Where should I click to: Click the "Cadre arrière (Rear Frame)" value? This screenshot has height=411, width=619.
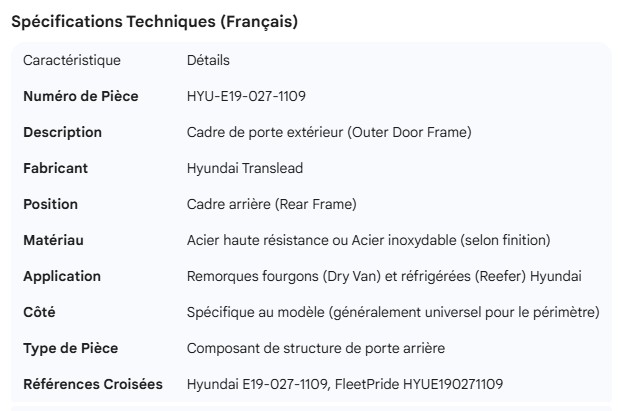tap(271, 204)
